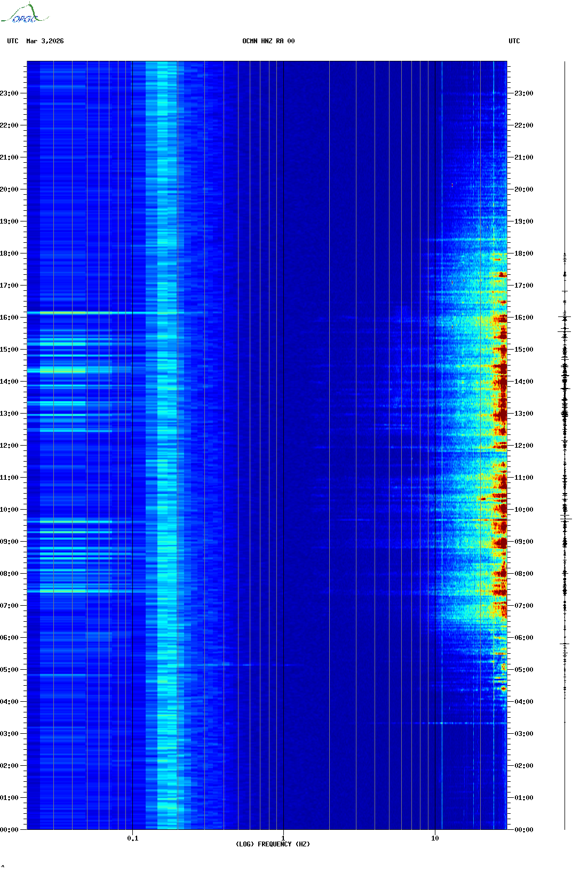
Task: Click the 18:00 time label on right axis
Action: 523,253
